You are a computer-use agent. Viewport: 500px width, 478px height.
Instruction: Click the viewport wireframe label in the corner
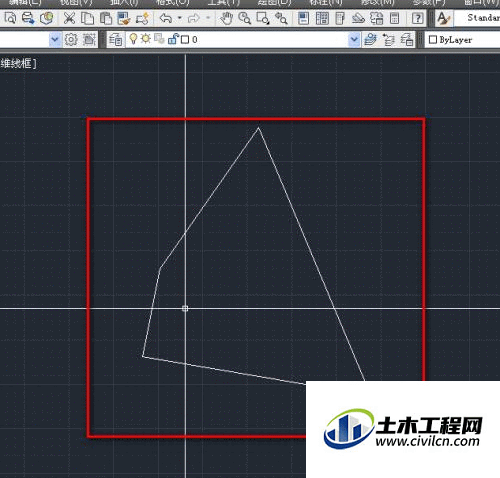click(18, 63)
